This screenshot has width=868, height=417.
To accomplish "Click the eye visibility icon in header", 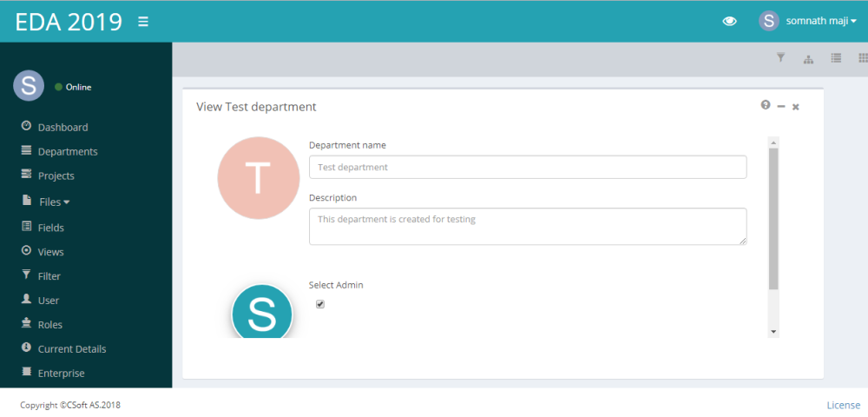I will tap(730, 21).
